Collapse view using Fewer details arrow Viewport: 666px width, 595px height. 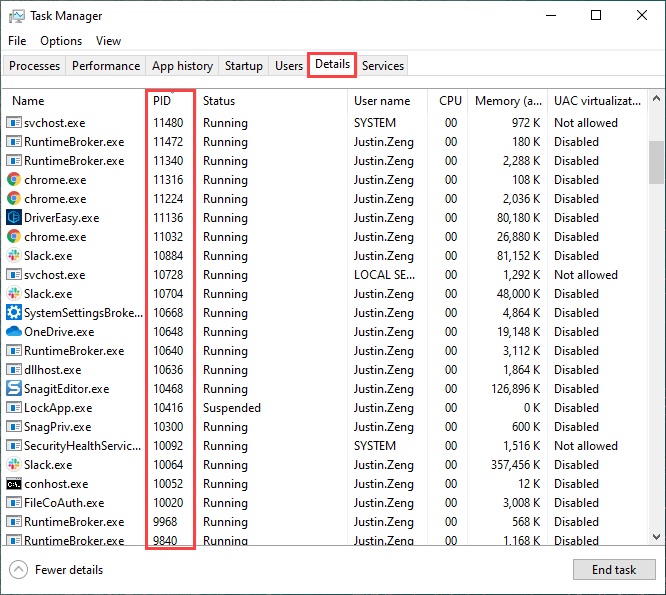pos(18,570)
